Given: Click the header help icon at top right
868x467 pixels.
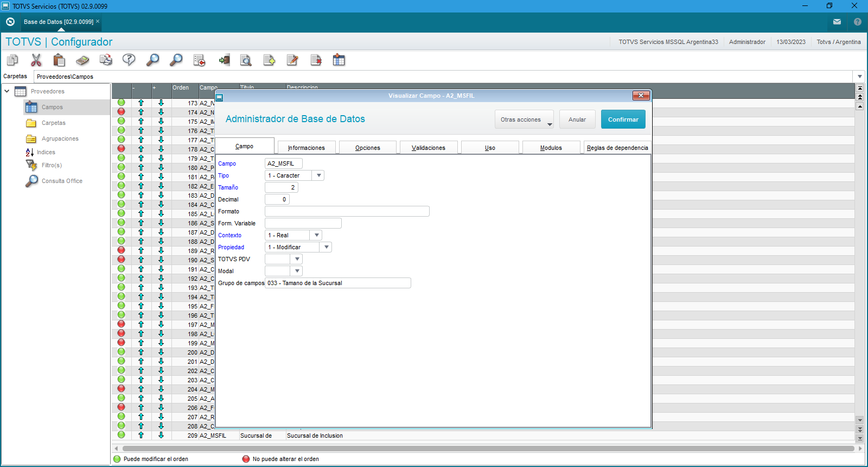Looking at the screenshot, I should (x=858, y=22).
